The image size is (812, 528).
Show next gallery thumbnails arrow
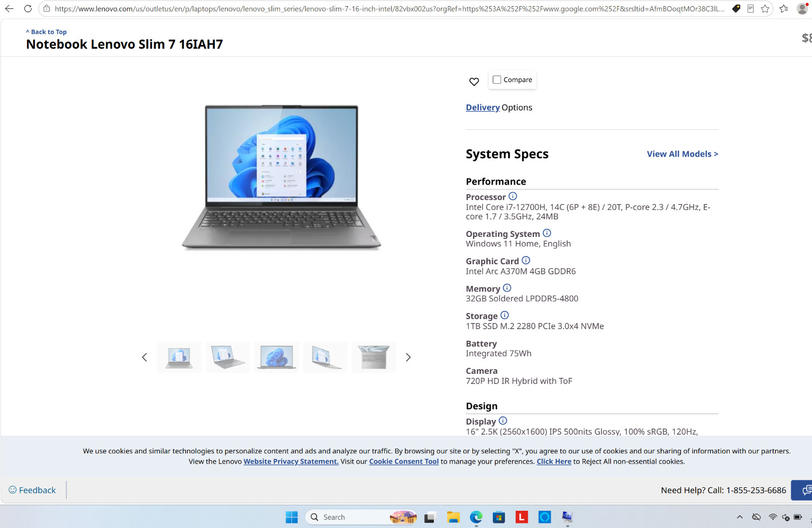pyautogui.click(x=408, y=357)
